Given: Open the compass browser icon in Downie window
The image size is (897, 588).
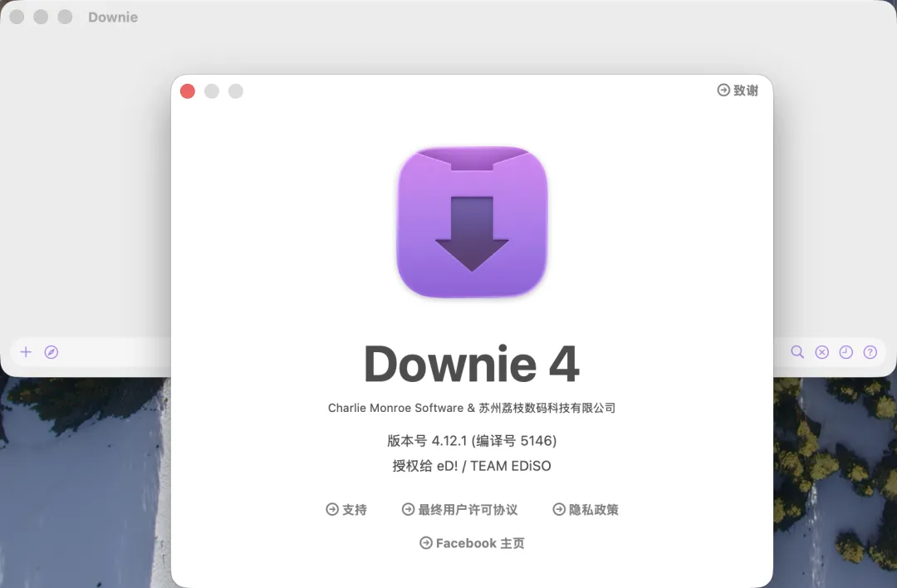Looking at the screenshot, I should pos(51,352).
